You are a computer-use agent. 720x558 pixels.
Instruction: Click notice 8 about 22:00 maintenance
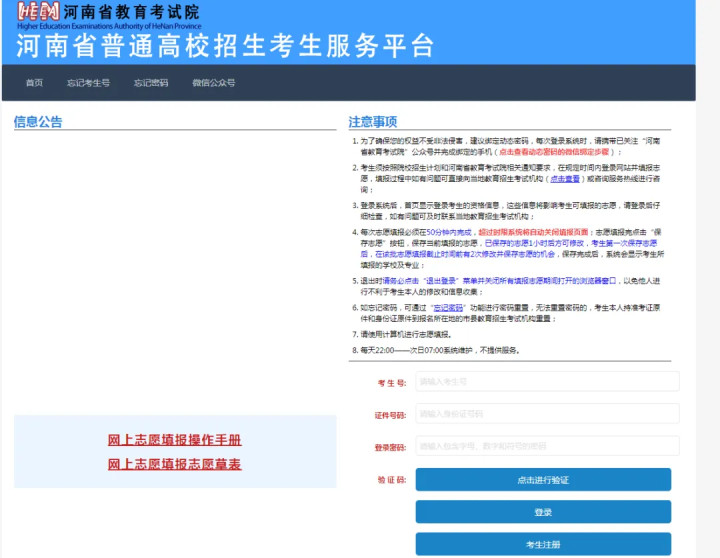(436, 350)
